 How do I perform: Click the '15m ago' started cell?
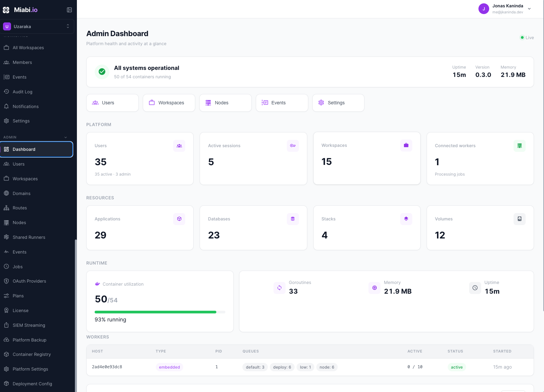pyautogui.click(x=503, y=367)
